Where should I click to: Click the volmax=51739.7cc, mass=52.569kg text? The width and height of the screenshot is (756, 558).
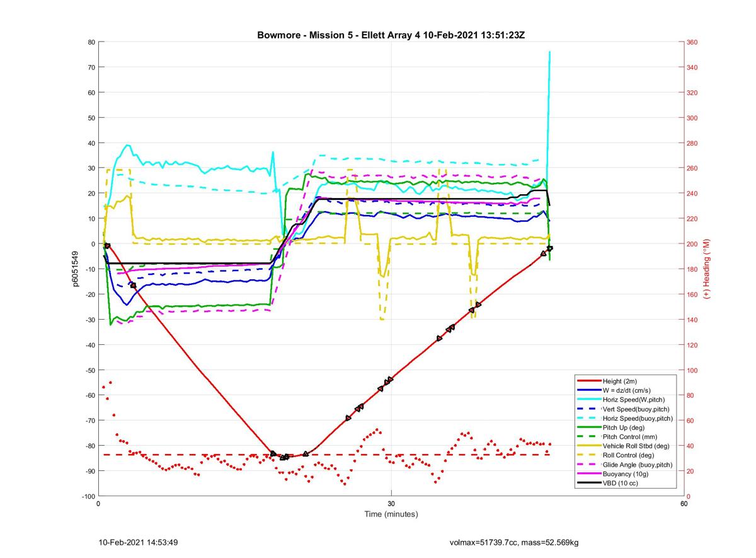point(514,542)
